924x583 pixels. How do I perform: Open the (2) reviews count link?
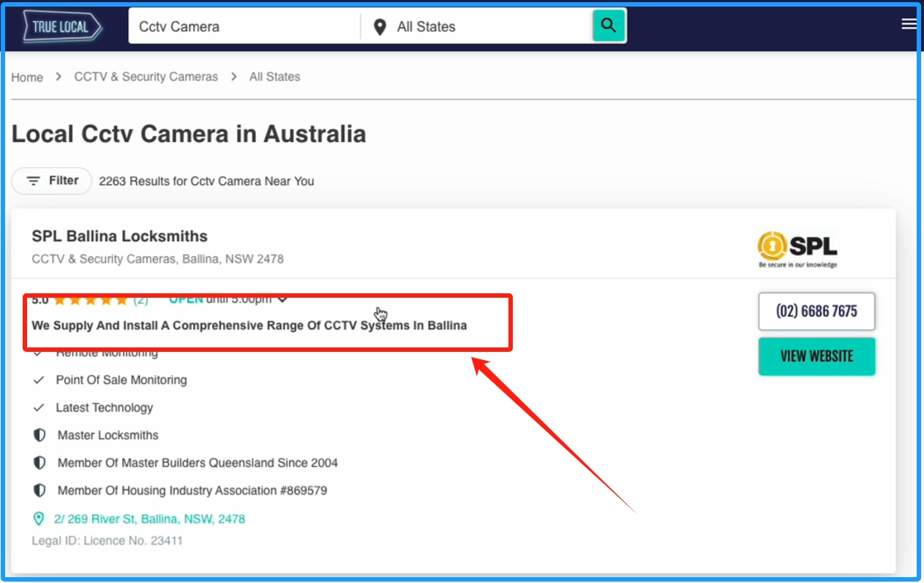pyautogui.click(x=140, y=300)
